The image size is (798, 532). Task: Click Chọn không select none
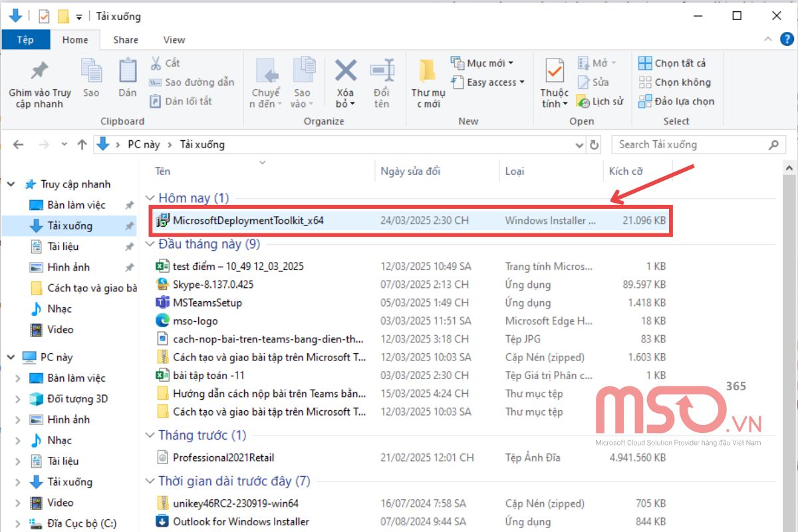pyautogui.click(x=674, y=82)
